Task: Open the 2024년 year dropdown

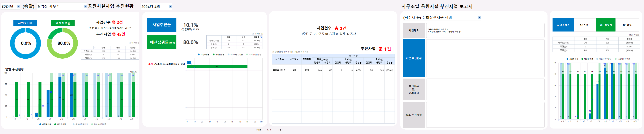Action: pyautogui.click(x=18, y=6)
